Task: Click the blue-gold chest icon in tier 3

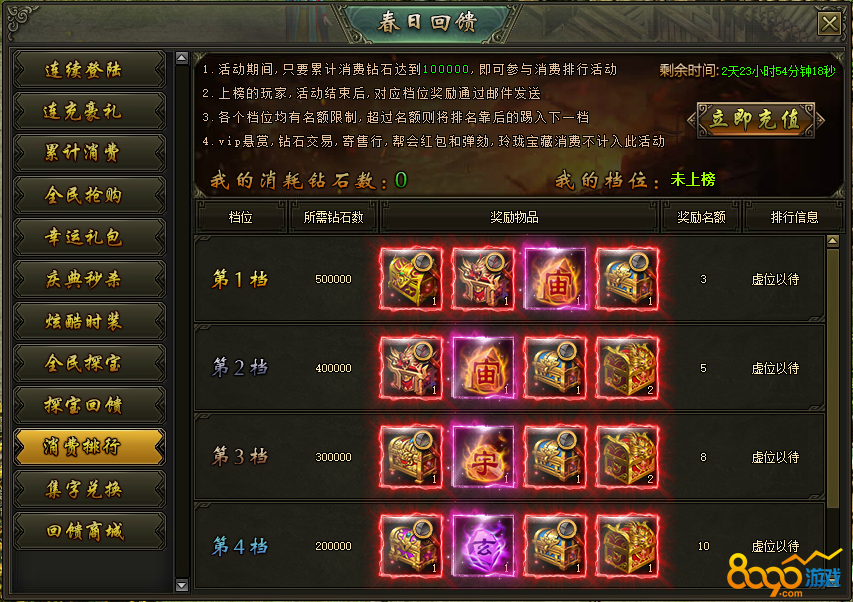Action: (x=555, y=456)
